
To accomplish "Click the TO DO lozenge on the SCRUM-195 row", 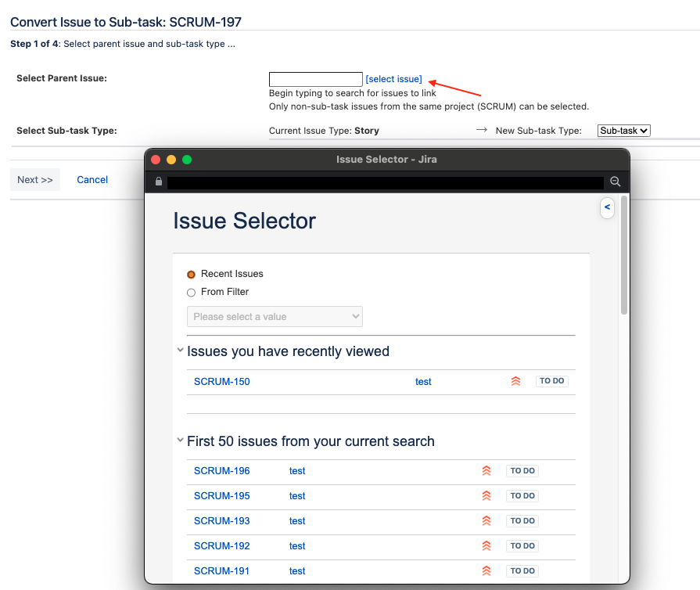I will tap(522, 495).
